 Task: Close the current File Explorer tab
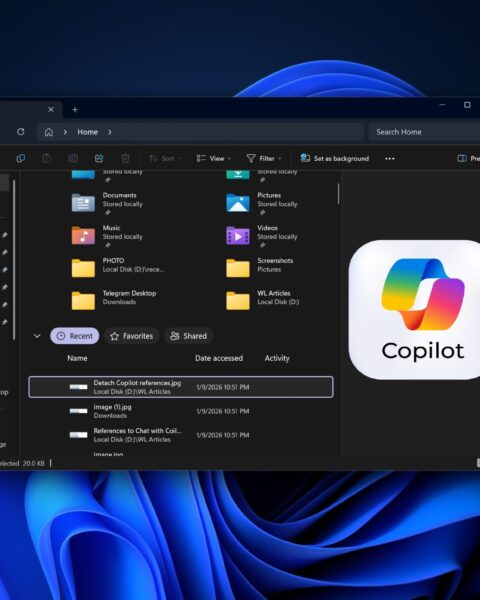(x=51, y=109)
